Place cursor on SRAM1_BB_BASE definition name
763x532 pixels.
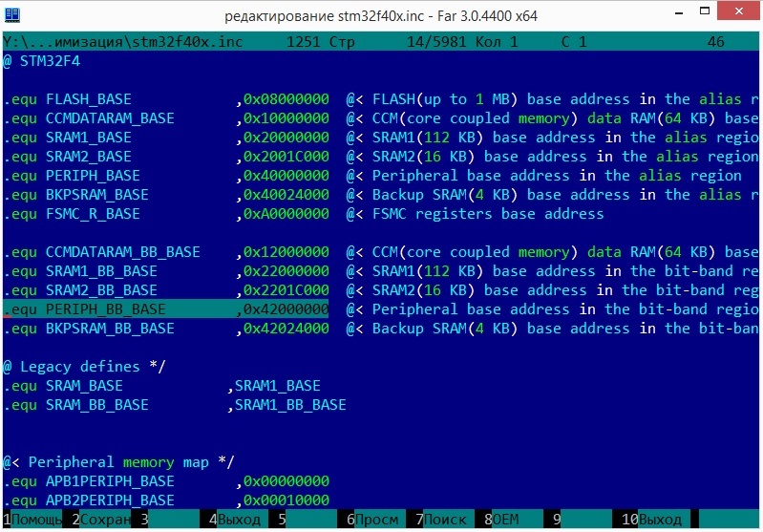click(x=101, y=271)
